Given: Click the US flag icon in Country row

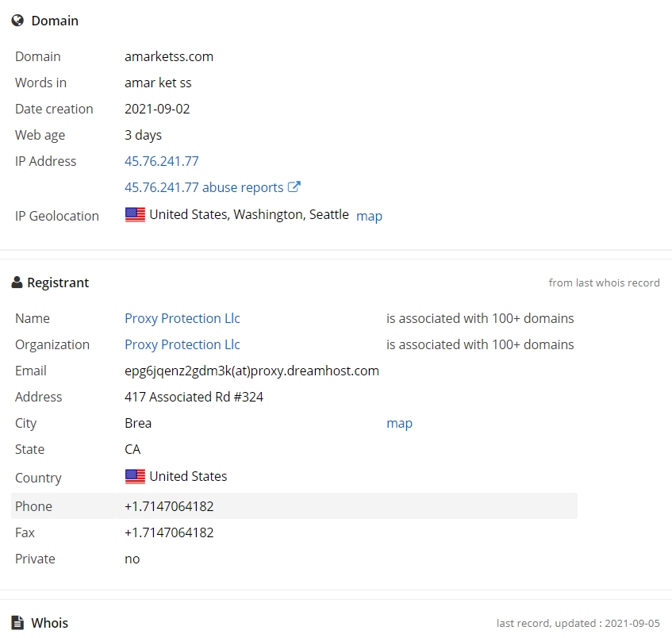Looking at the screenshot, I should coord(135,476).
